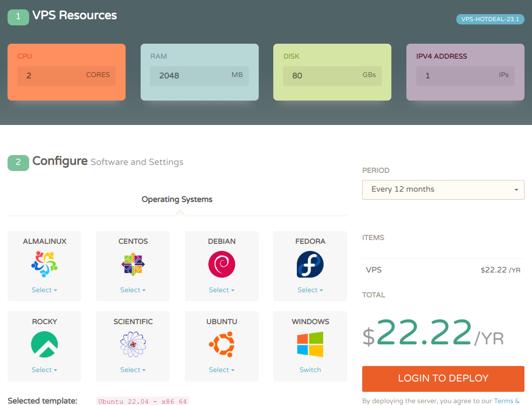Click the Ubuntu logo icon

[x=222, y=344]
